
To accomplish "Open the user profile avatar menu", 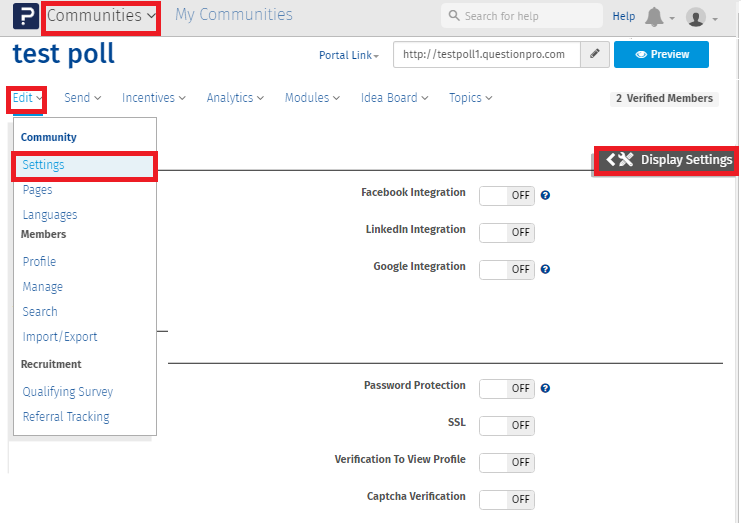I will pyautogui.click(x=696, y=17).
